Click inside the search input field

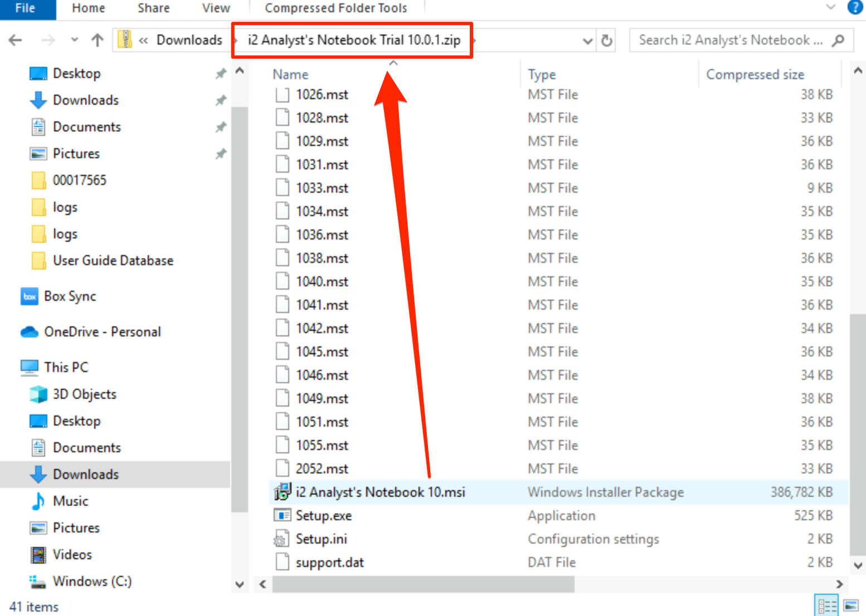pyautogui.click(x=724, y=40)
